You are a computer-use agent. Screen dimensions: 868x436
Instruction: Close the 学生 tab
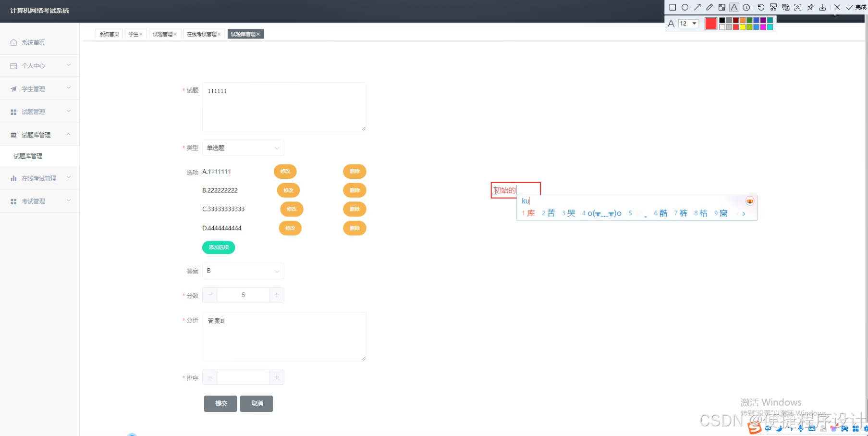pos(141,34)
